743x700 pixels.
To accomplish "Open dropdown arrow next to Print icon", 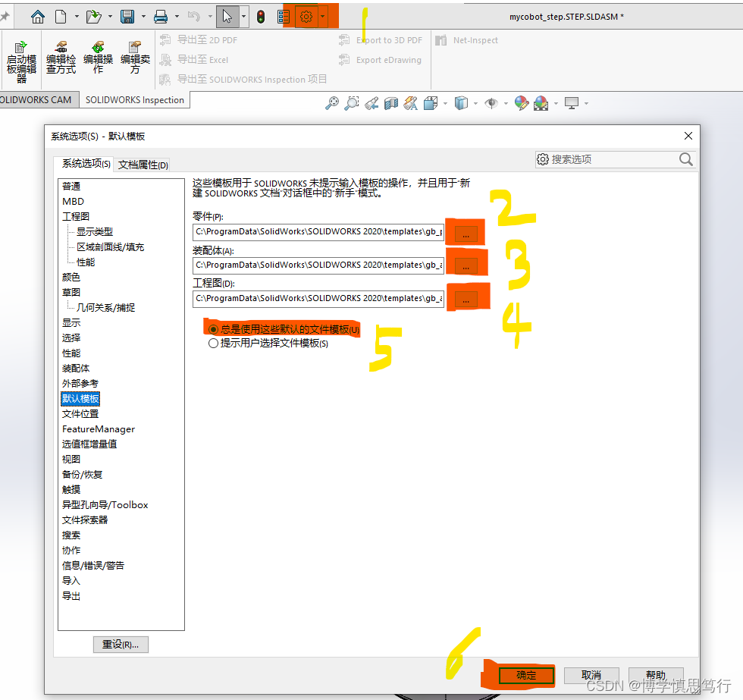I will (x=177, y=17).
